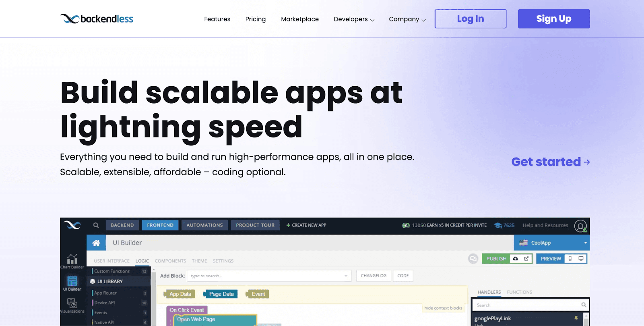Click the PUBLISH button

point(496,259)
